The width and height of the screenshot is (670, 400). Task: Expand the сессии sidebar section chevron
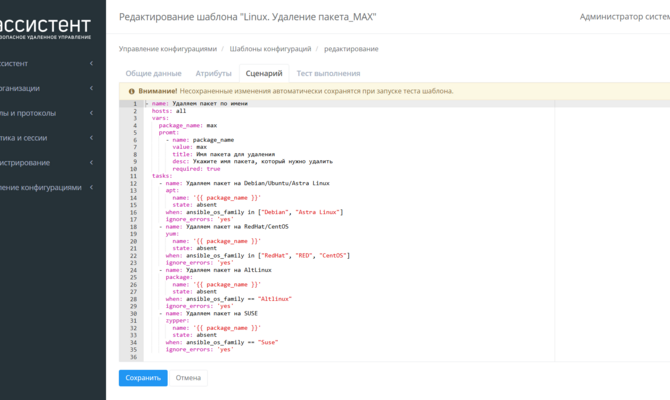point(91,138)
